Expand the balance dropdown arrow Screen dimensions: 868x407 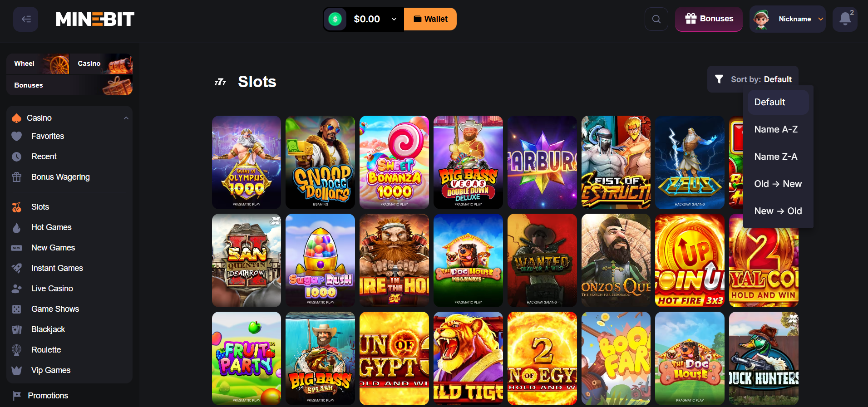click(x=394, y=19)
